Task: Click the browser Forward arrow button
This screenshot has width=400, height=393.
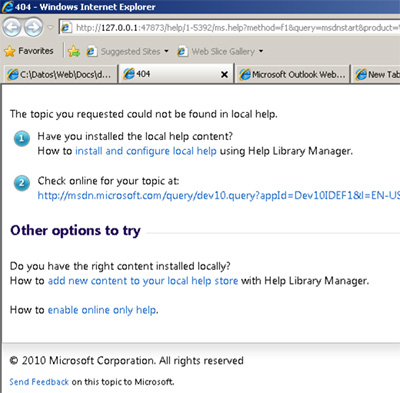Action: tap(33, 27)
